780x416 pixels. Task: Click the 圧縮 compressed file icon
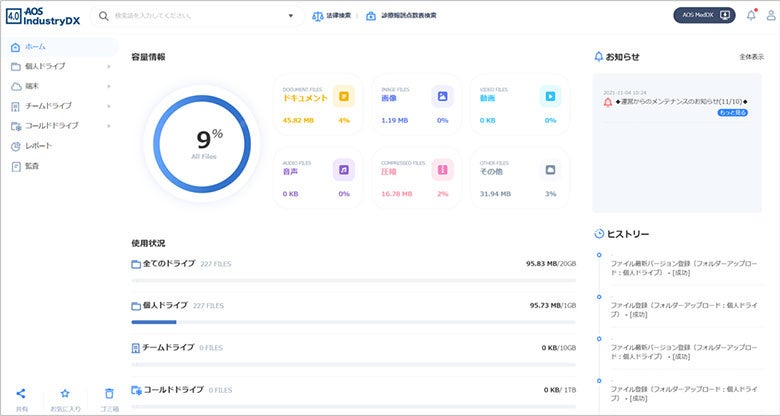pyautogui.click(x=442, y=170)
